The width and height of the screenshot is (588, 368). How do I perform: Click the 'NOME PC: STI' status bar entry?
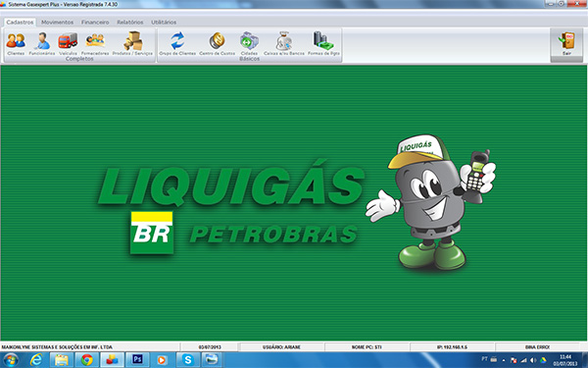367,347
